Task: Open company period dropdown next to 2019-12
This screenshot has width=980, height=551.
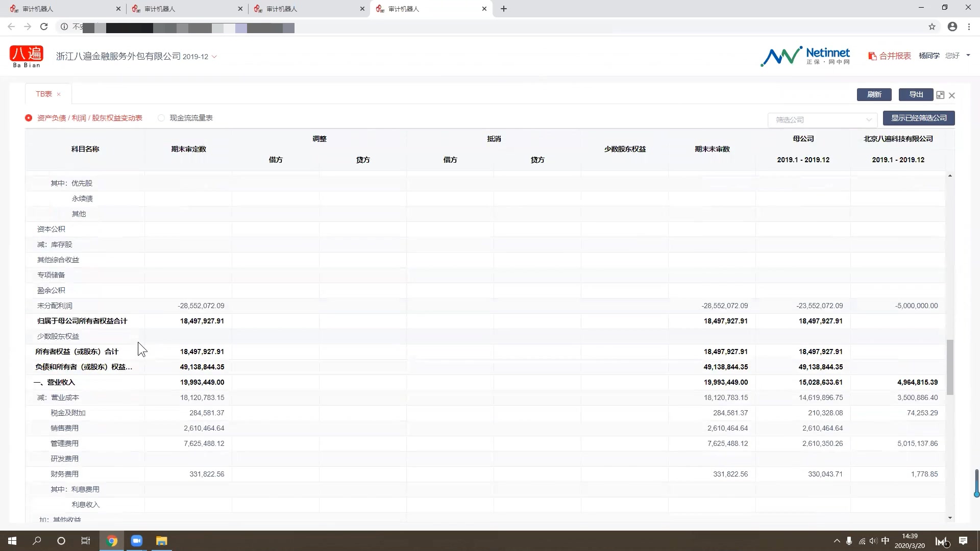Action: (214, 57)
